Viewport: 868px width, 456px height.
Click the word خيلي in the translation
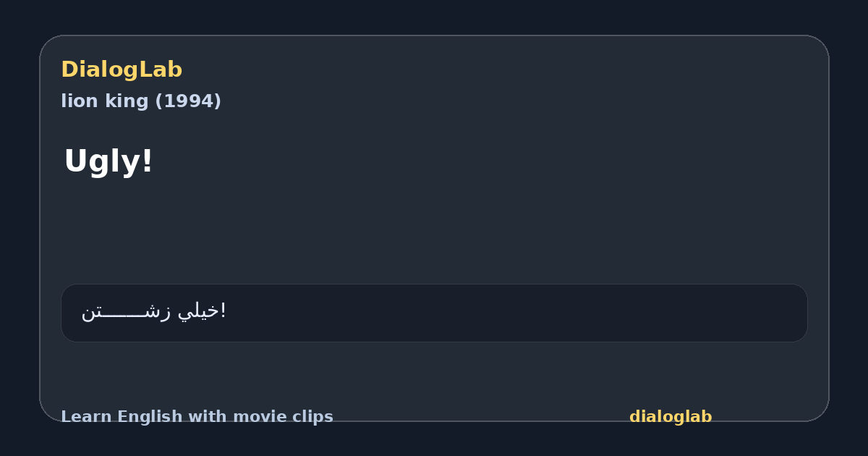199,311
